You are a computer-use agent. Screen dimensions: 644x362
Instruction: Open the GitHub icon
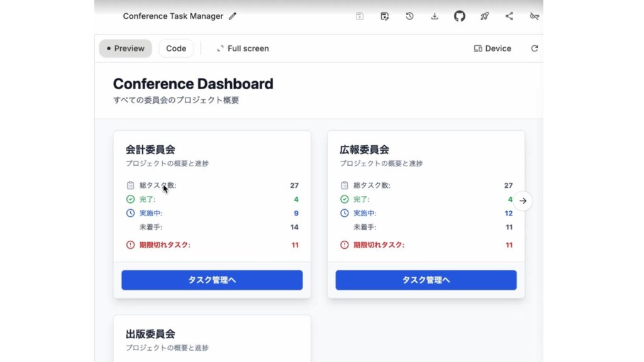[x=460, y=16]
